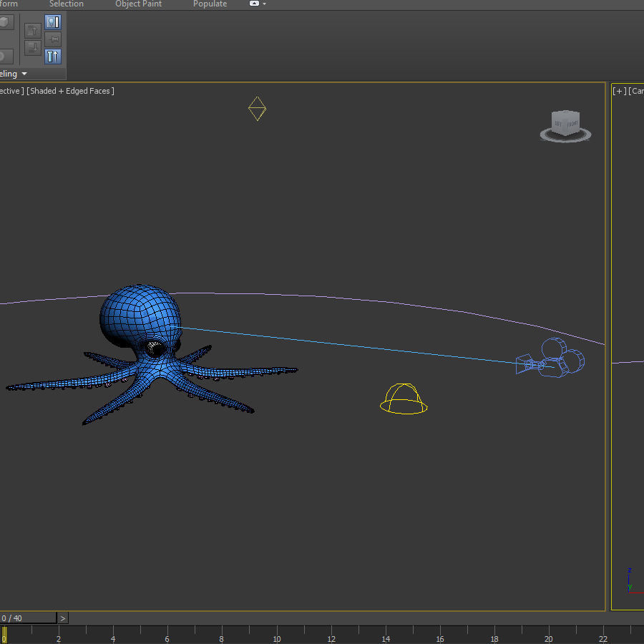Toggle Show End Result ribbon button
This screenshot has height=644, width=644.
53,56
